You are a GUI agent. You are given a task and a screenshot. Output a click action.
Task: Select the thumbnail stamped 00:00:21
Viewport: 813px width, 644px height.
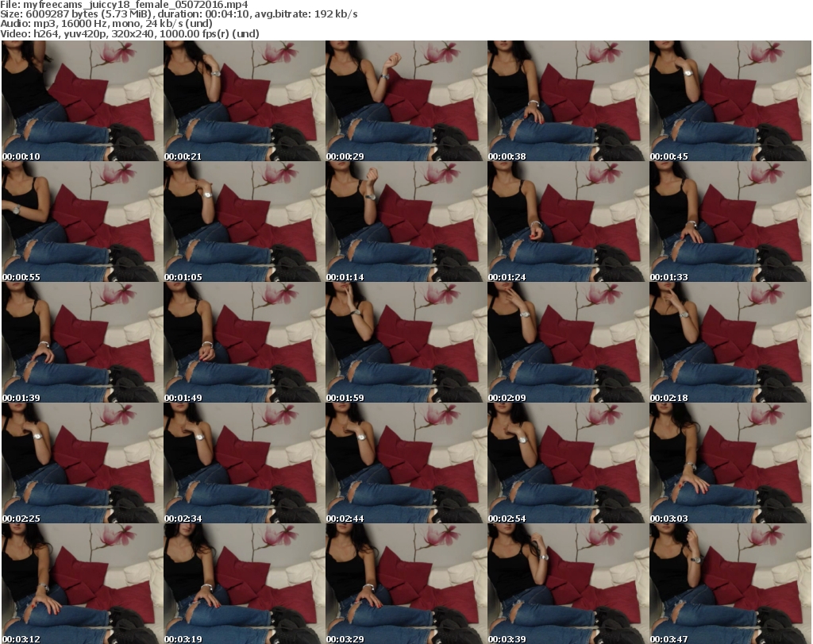pos(245,101)
